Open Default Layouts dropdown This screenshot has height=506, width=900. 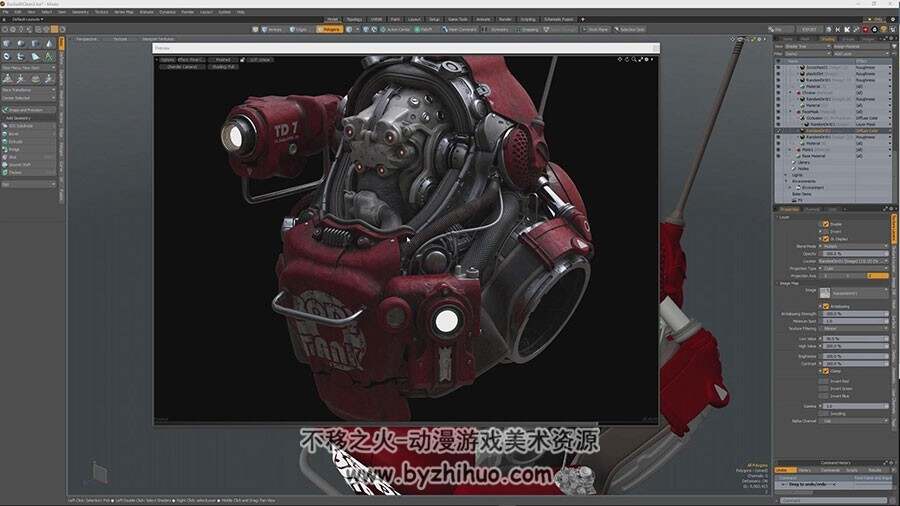[28, 20]
